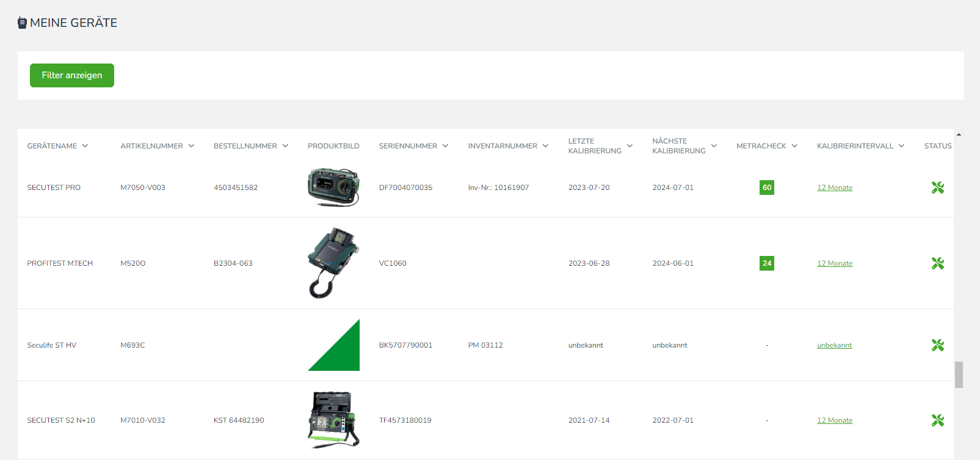Viewport: 980px width, 460px height.
Task: Open status tools for SECUTEST PRO
Action: (938, 188)
